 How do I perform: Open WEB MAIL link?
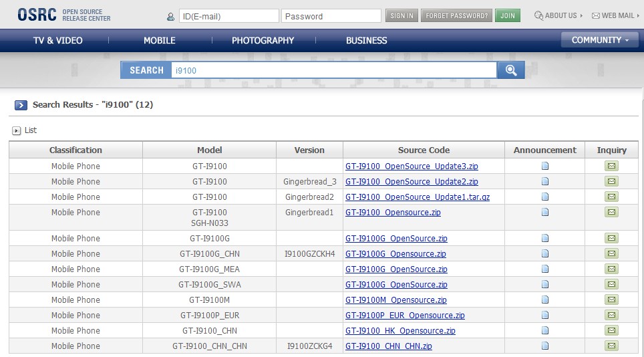[x=615, y=15]
